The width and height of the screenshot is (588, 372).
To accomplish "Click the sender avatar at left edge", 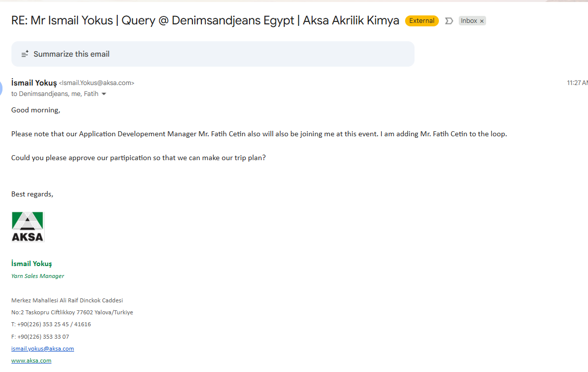I will (1, 89).
